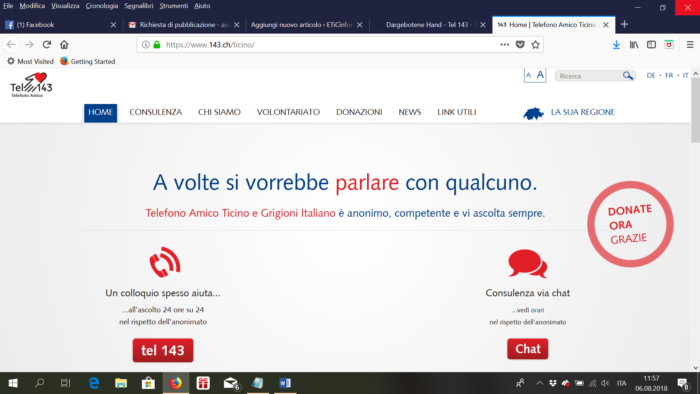Open the File menu
Image resolution: width=700 pixels, height=394 pixels.
click(x=8, y=6)
